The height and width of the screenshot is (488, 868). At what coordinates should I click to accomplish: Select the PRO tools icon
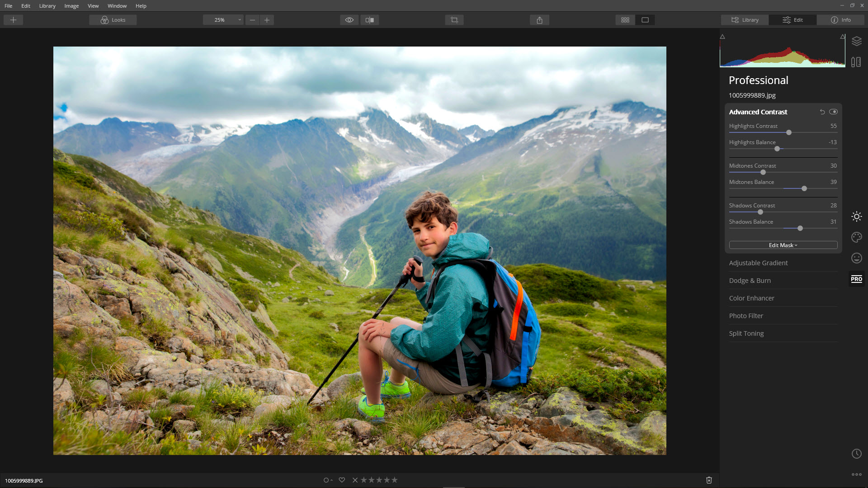coord(857,279)
